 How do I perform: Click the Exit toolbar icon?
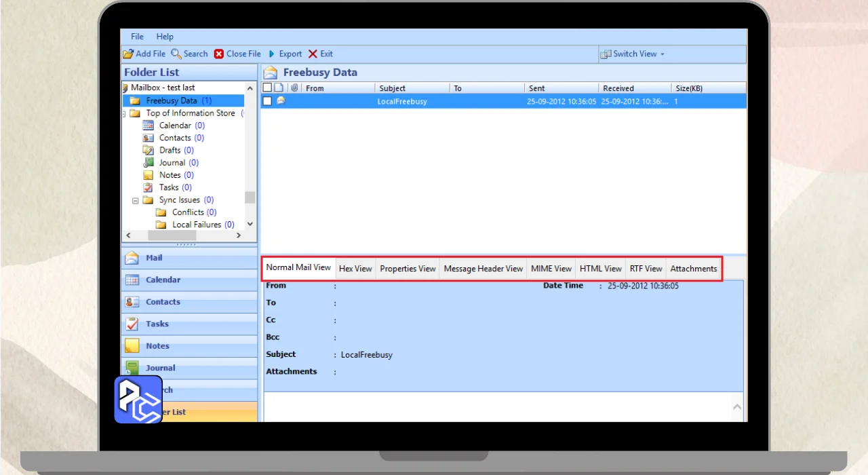pyautogui.click(x=313, y=54)
